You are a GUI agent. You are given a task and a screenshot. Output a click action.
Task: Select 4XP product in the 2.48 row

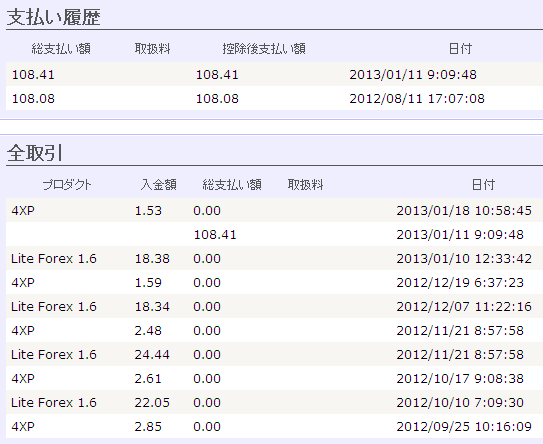coord(23,331)
